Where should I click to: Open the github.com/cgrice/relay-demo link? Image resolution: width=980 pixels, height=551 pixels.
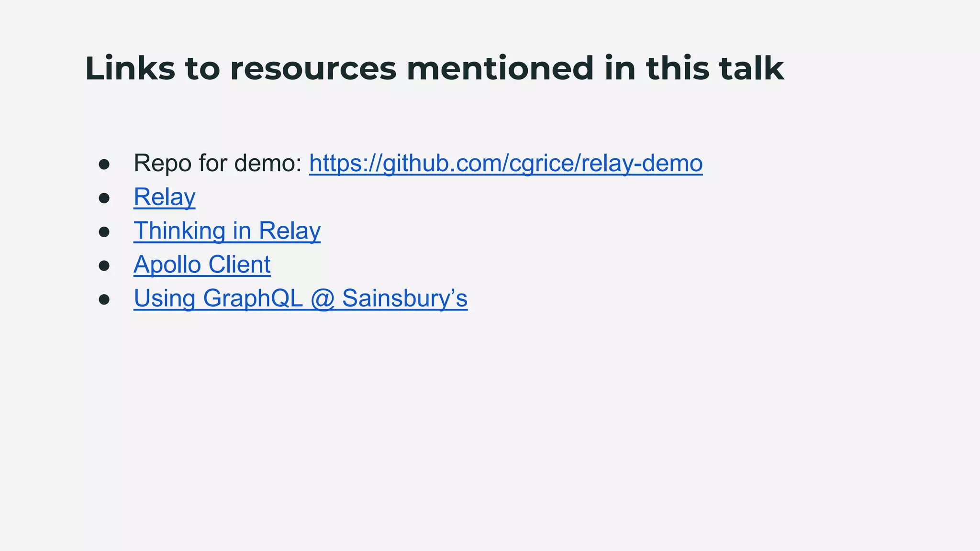(x=505, y=163)
